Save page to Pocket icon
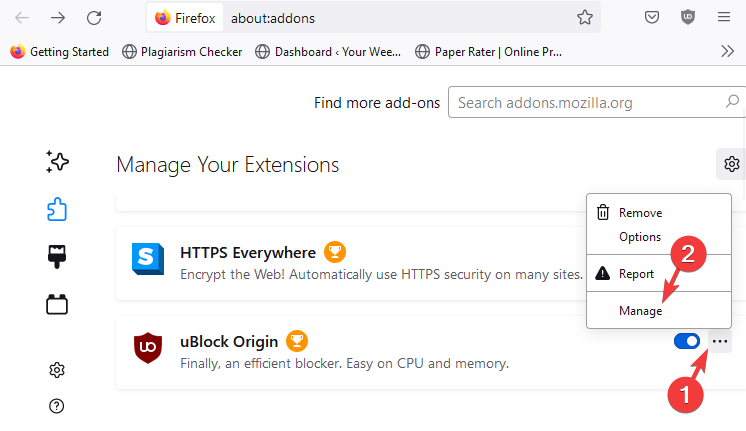746x431 pixels. (x=651, y=17)
